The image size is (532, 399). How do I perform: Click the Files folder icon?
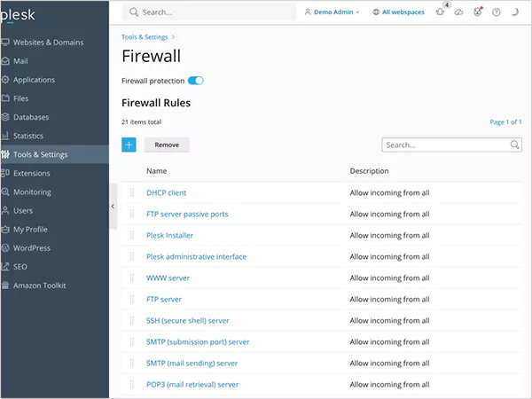coord(4,98)
